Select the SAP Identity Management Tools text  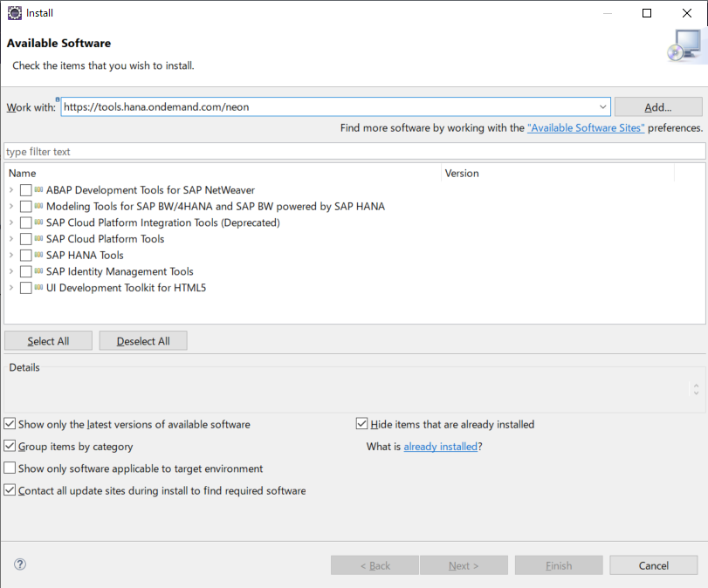point(120,271)
